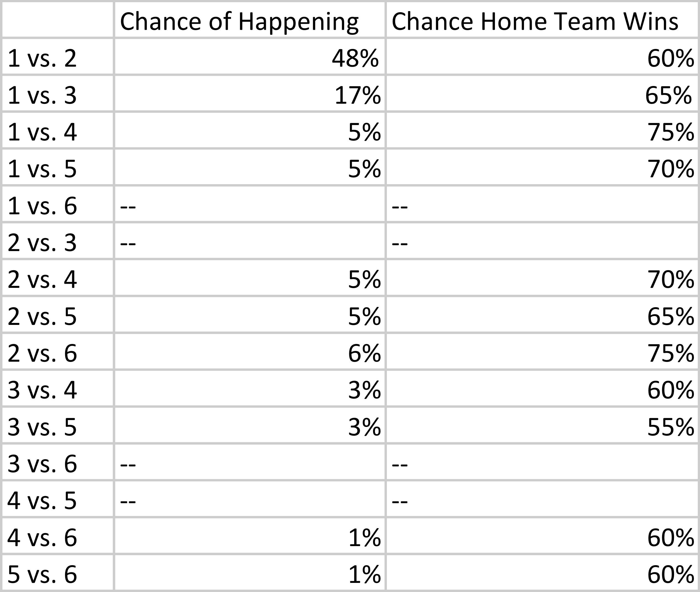Click the "5 vs. 6" row label

42,574
